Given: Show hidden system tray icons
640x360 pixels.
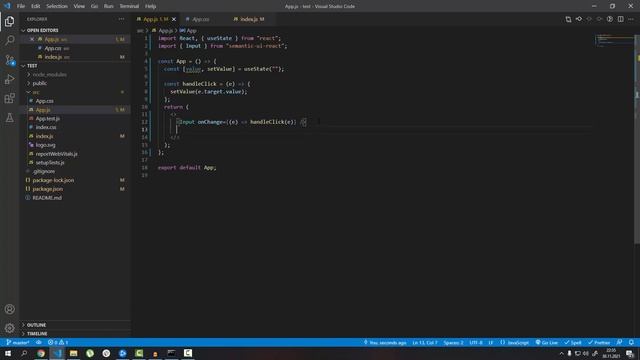Looking at the screenshot, I should 562,353.
